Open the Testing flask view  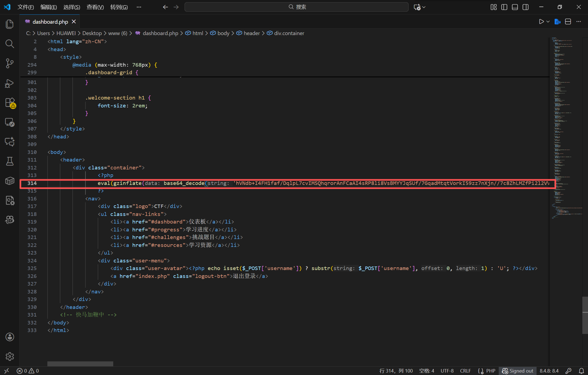(10, 161)
